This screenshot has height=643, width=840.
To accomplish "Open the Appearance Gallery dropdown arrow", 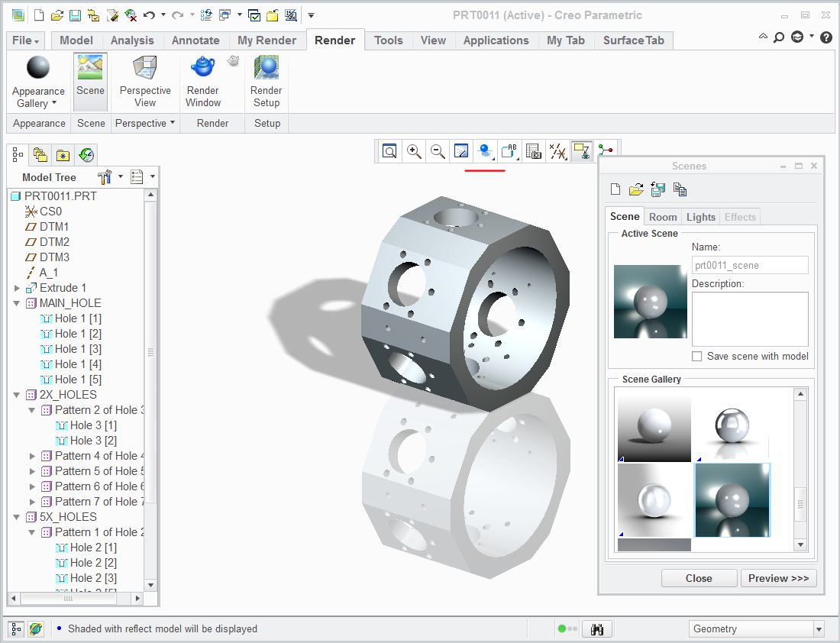I will pyautogui.click(x=54, y=102).
